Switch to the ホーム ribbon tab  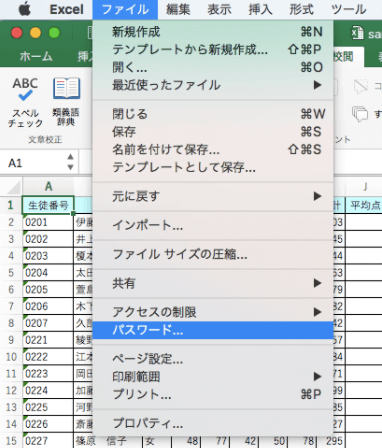pos(36,57)
